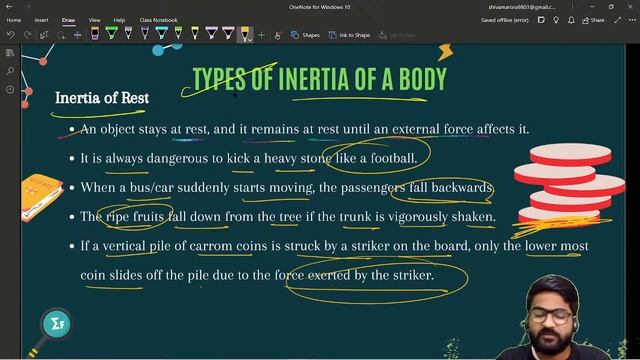
Task: Restore down the OneNote window
Action: (x=611, y=7)
